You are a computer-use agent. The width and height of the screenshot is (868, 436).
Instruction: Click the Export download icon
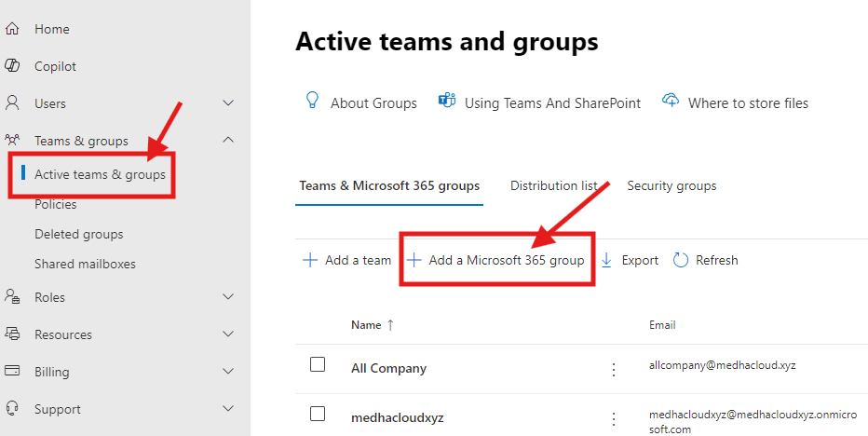[606, 260]
